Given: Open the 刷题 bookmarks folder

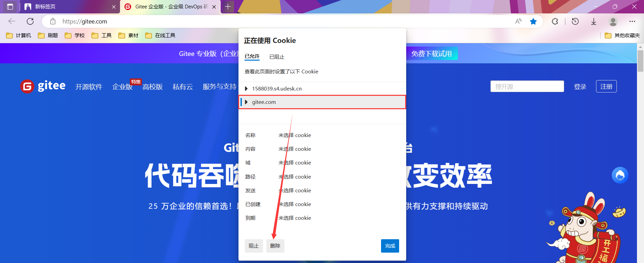Looking at the screenshot, I should coord(48,36).
